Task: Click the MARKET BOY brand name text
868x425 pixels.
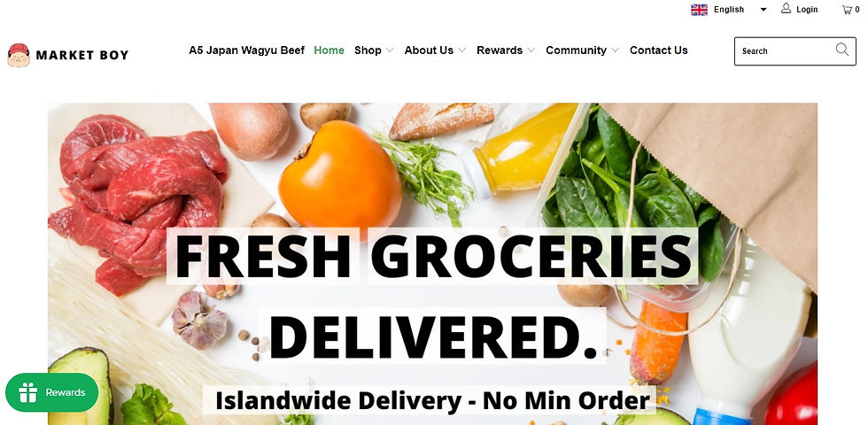Action: (81, 55)
